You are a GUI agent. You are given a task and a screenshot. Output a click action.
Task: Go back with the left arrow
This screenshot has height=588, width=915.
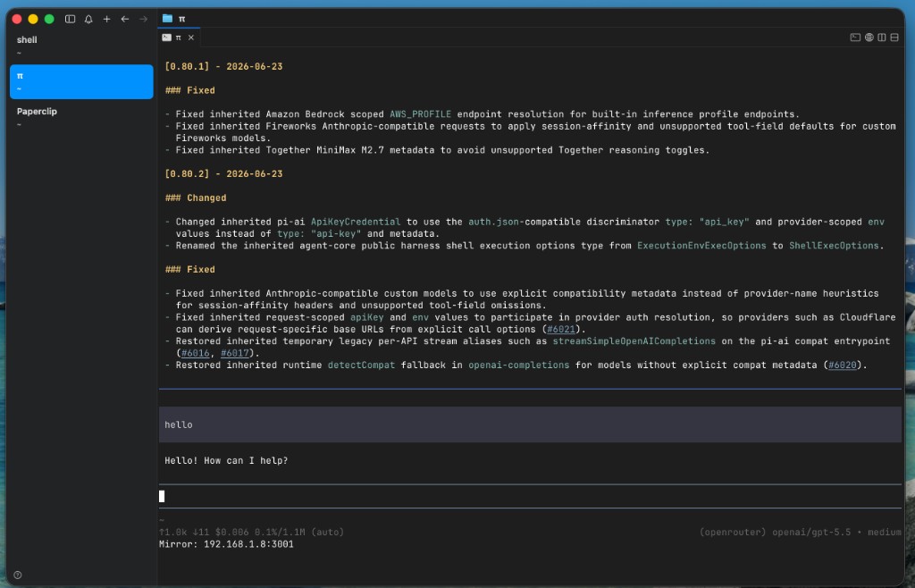[x=125, y=20]
